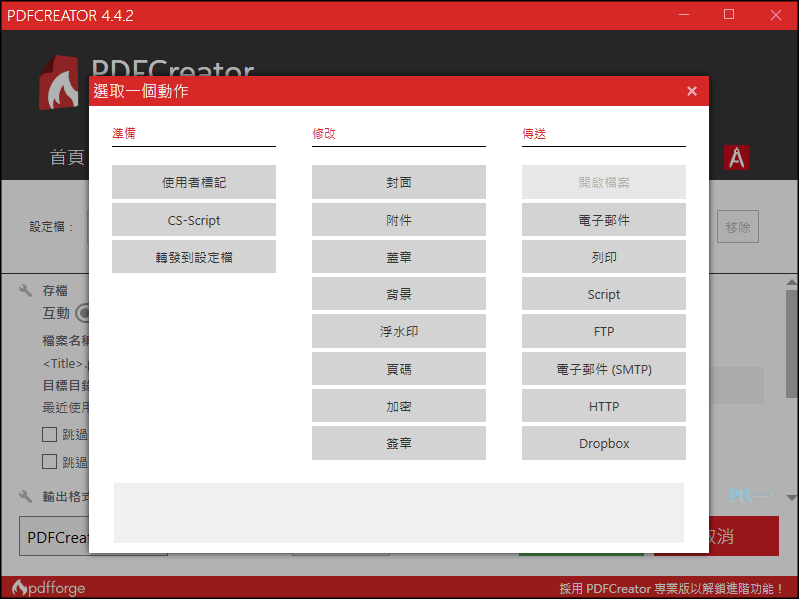
Task: Select the Dropbox action
Action: (x=603, y=443)
